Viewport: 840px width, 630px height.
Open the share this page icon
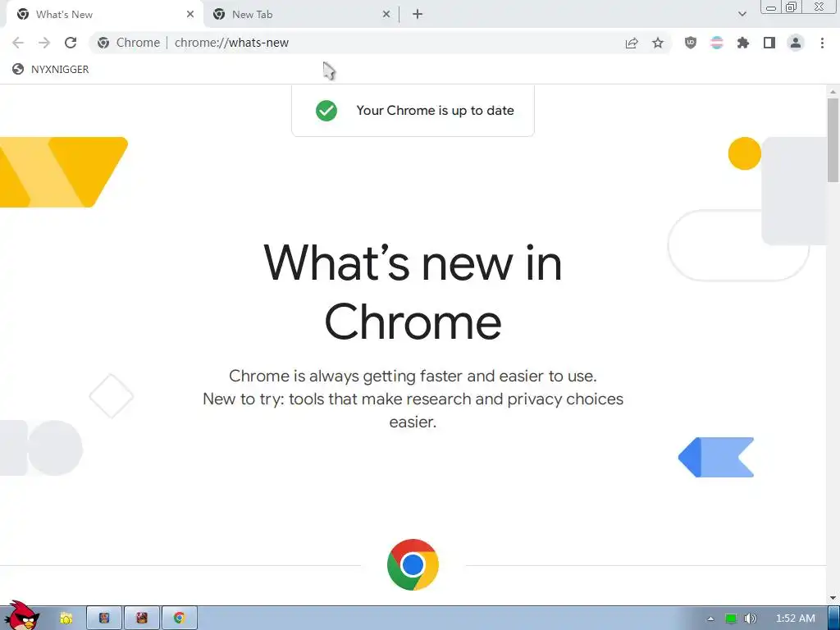[632, 43]
